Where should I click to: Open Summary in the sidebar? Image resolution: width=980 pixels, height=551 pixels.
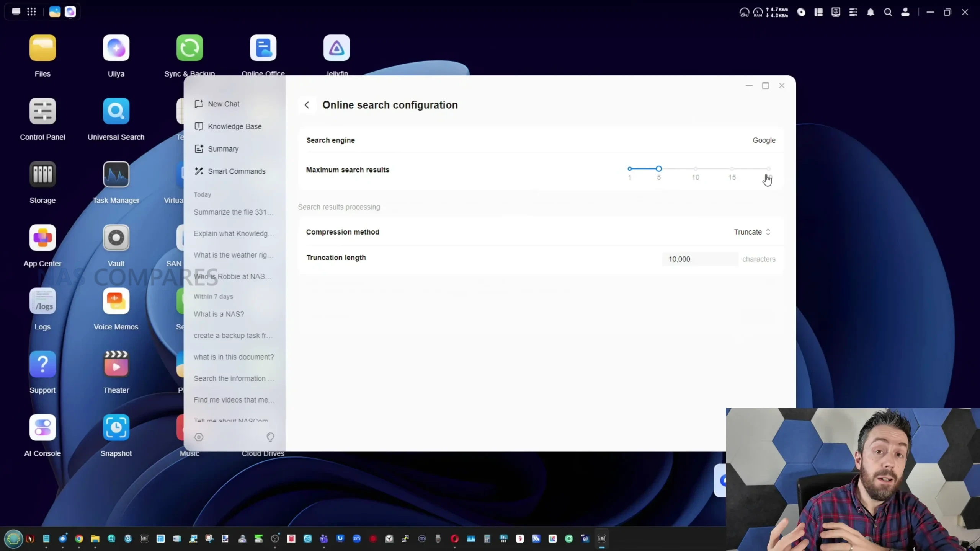click(223, 149)
